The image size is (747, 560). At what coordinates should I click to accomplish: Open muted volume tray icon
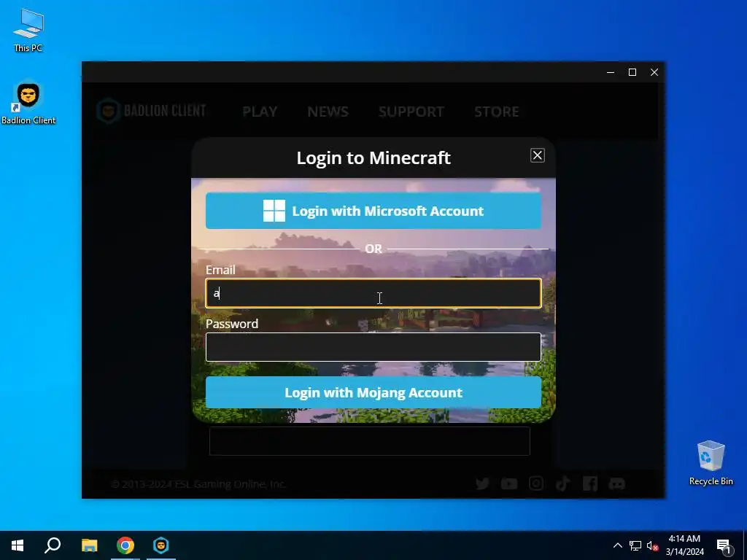click(x=652, y=545)
